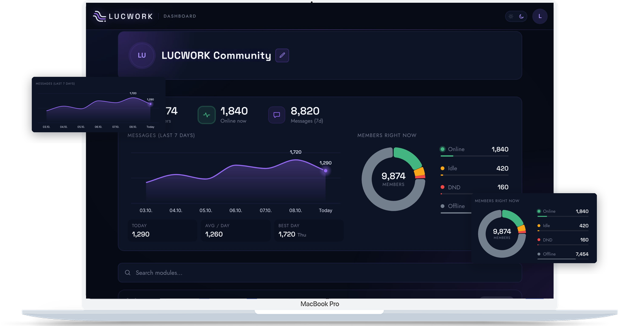Click the Idle 420 legend row in the main panel

(x=474, y=170)
